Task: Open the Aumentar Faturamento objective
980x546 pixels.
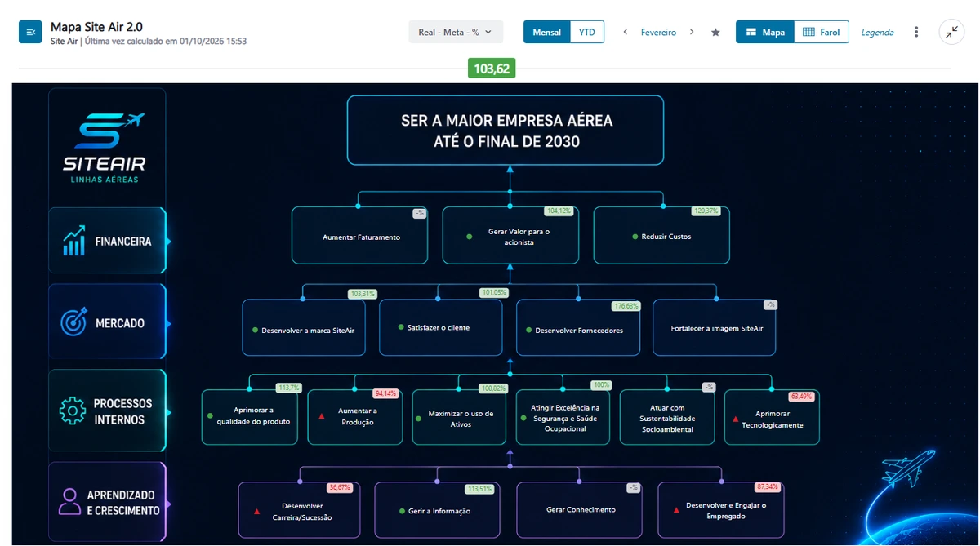Action: pyautogui.click(x=359, y=235)
